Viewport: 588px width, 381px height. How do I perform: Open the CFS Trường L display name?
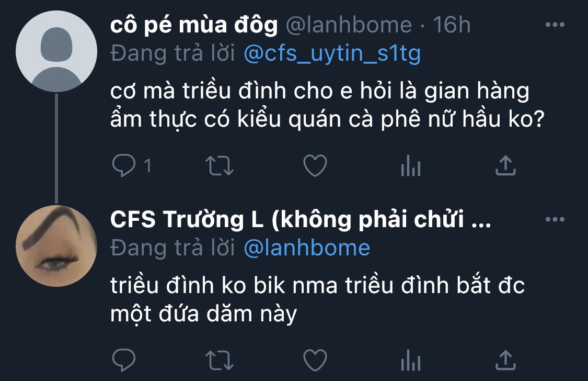click(x=301, y=220)
